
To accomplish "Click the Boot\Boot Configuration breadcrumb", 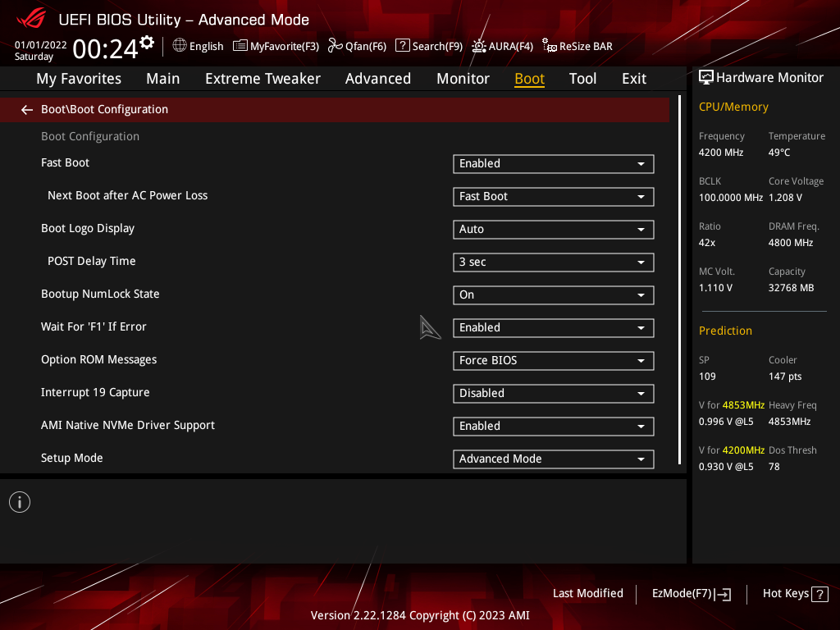I will click(104, 109).
